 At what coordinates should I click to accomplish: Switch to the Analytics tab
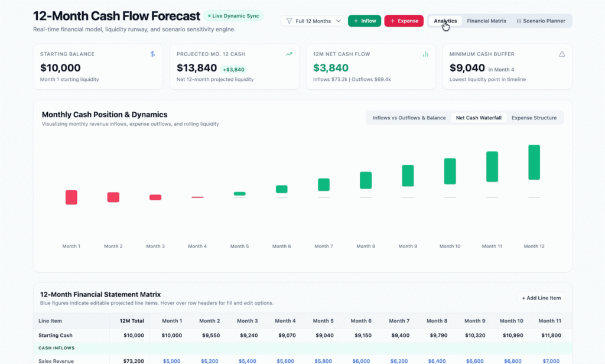[445, 21]
